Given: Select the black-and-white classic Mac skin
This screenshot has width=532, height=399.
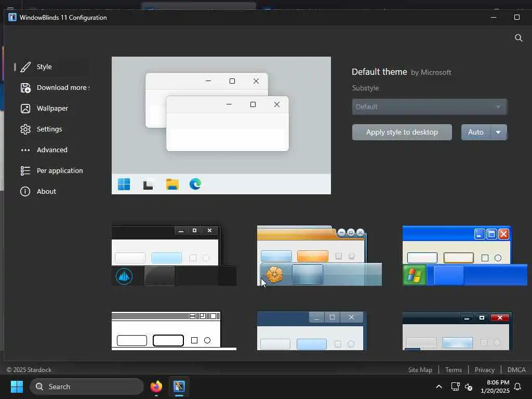Looking at the screenshot, I should pos(174,331).
